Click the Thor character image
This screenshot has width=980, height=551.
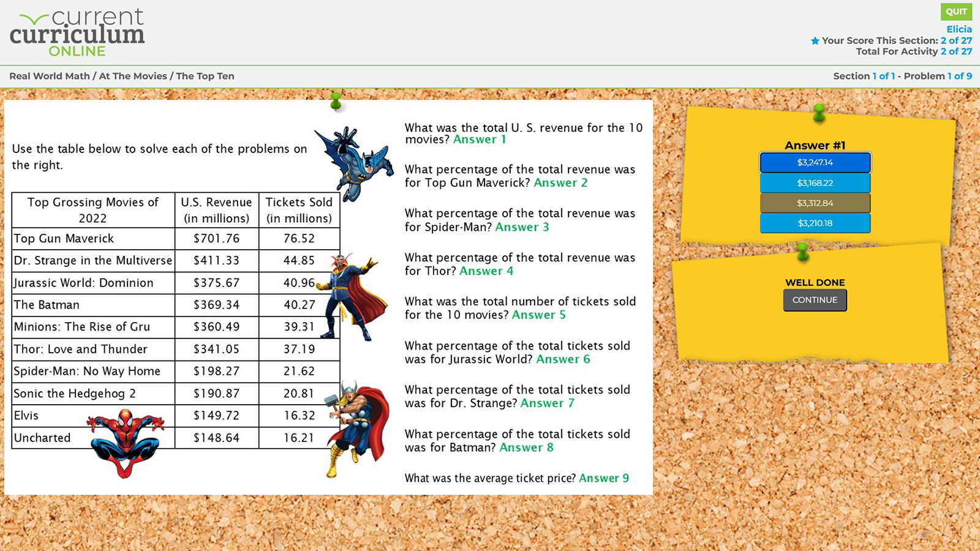(x=357, y=427)
